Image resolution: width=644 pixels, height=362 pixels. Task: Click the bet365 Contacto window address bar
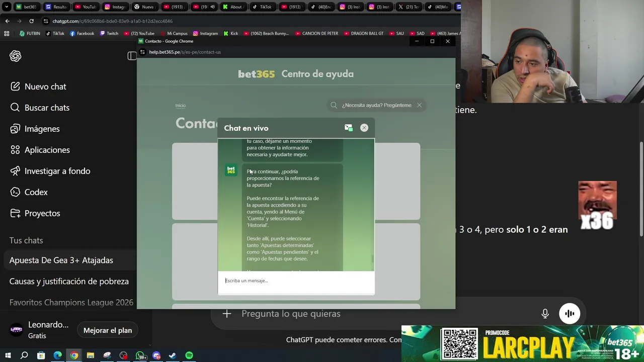(185, 52)
